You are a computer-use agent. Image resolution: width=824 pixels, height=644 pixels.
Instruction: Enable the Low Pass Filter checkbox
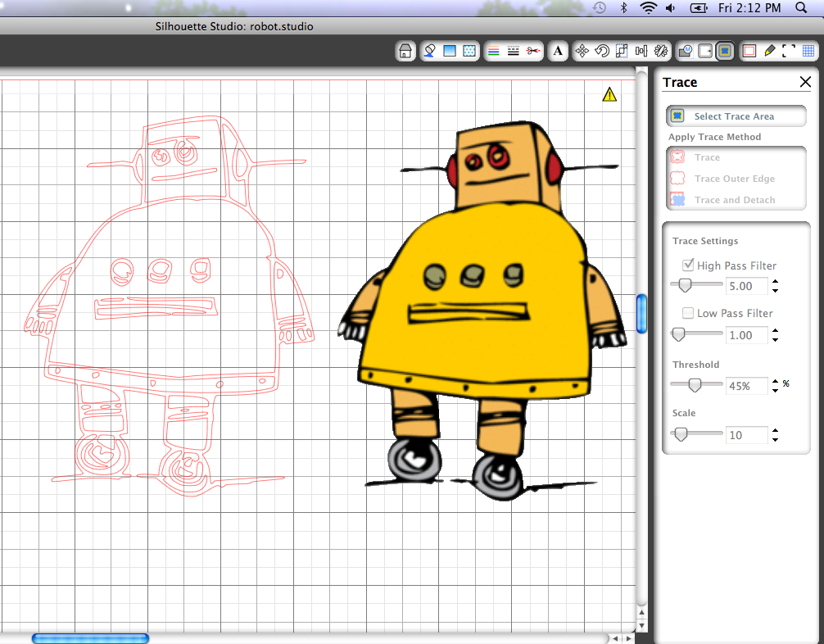point(688,313)
